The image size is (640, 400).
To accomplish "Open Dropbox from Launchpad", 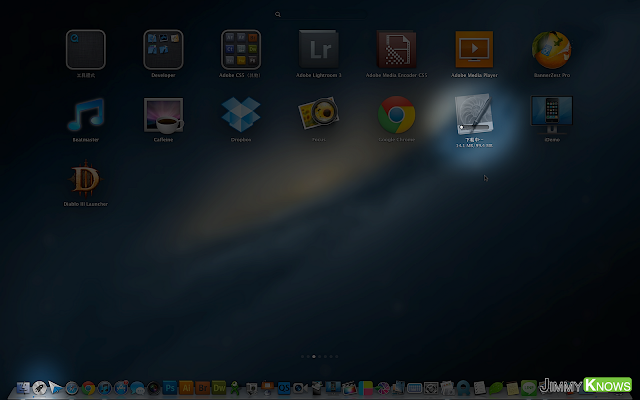I will pos(241,115).
